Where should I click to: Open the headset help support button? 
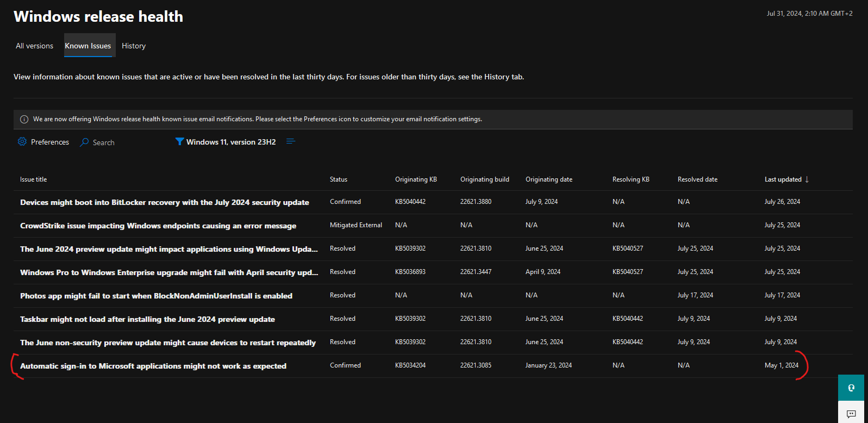[x=851, y=388]
